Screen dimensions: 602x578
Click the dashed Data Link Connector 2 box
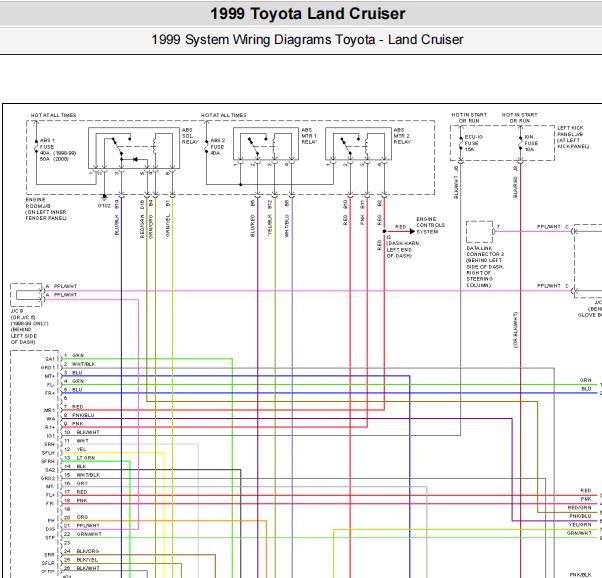pos(480,232)
